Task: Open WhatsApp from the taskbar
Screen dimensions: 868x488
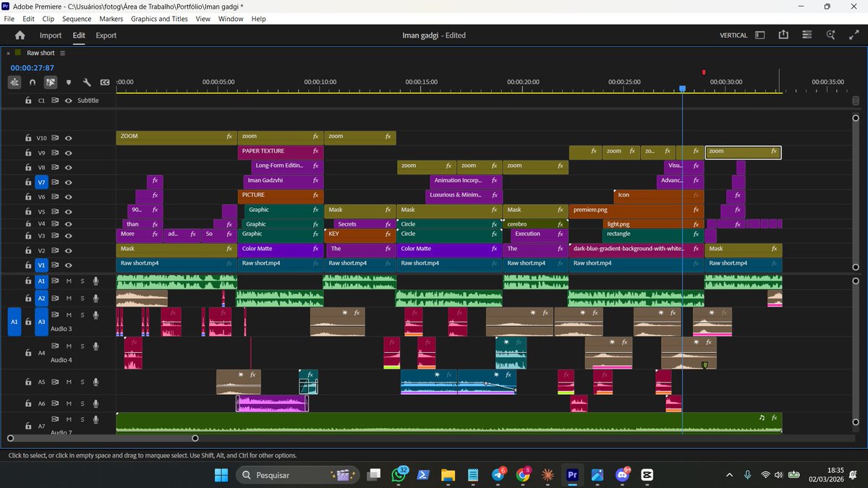Action: tap(400, 475)
